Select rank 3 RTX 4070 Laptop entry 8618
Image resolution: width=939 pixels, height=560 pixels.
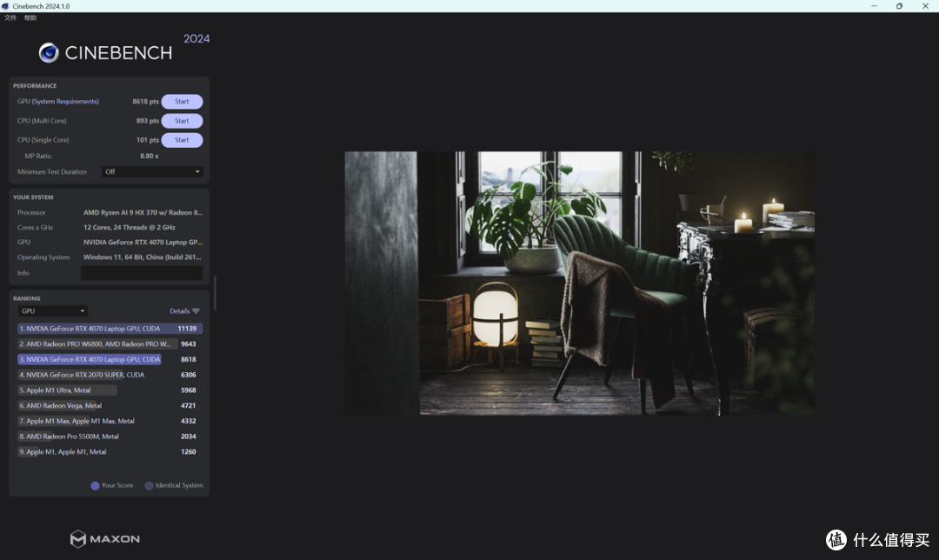pos(110,359)
